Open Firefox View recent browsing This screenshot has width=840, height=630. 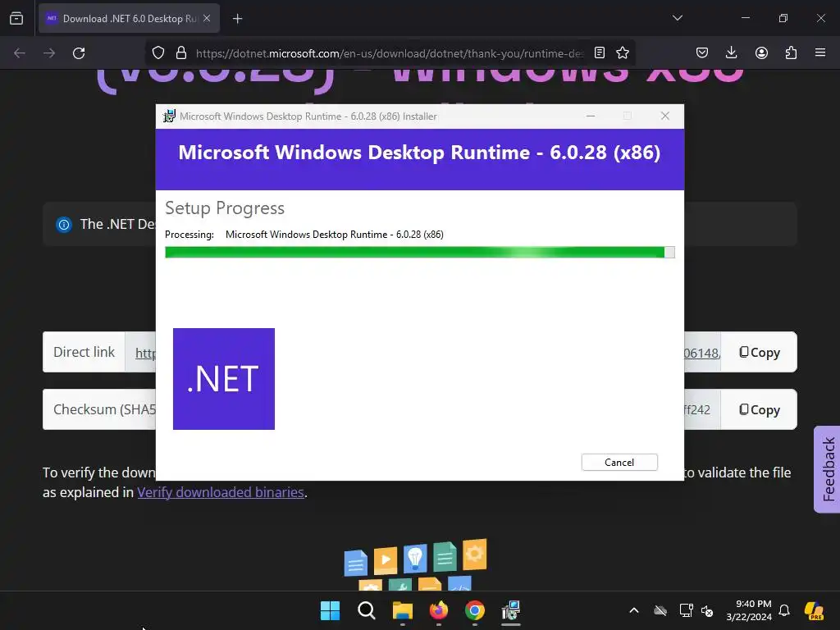tap(16, 19)
